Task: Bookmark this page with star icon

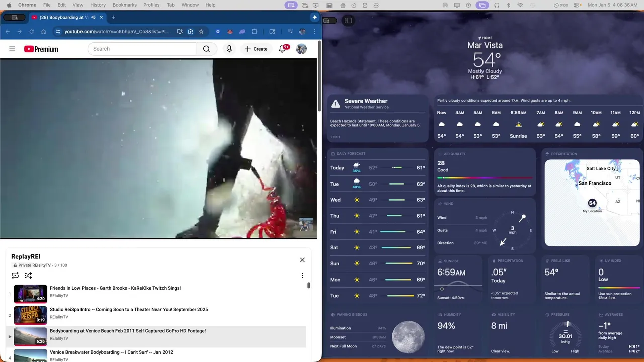Action: coord(201,31)
